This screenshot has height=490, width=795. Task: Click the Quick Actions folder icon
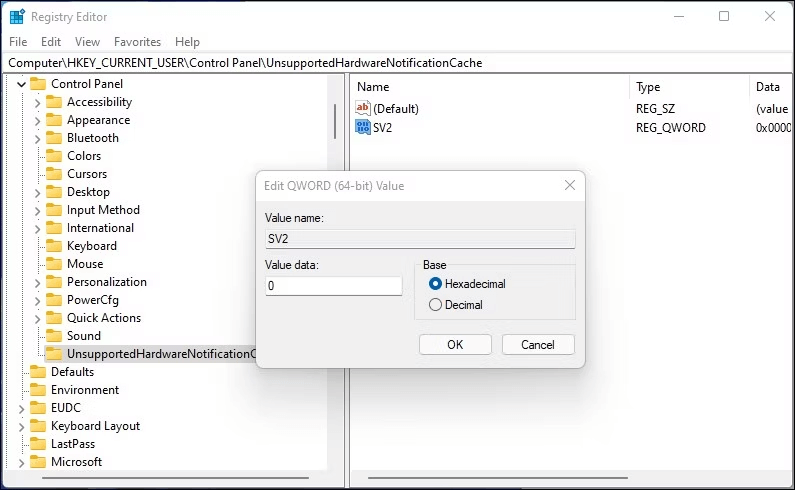coord(54,318)
